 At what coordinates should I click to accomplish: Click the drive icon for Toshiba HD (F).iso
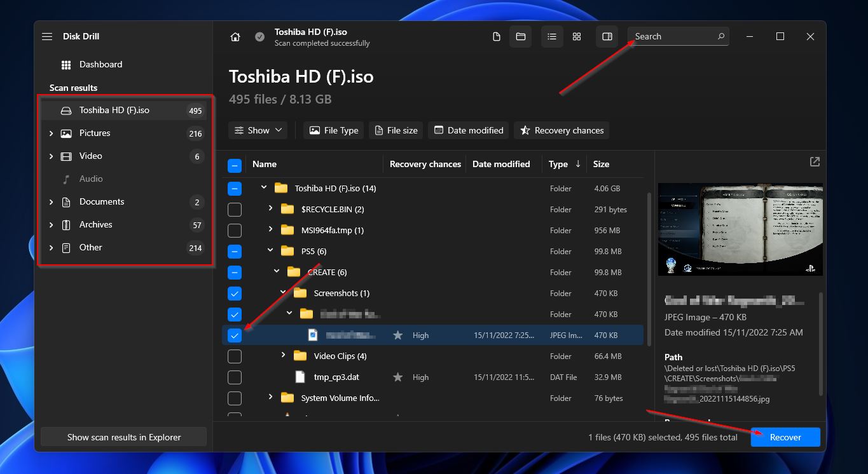point(66,111)
